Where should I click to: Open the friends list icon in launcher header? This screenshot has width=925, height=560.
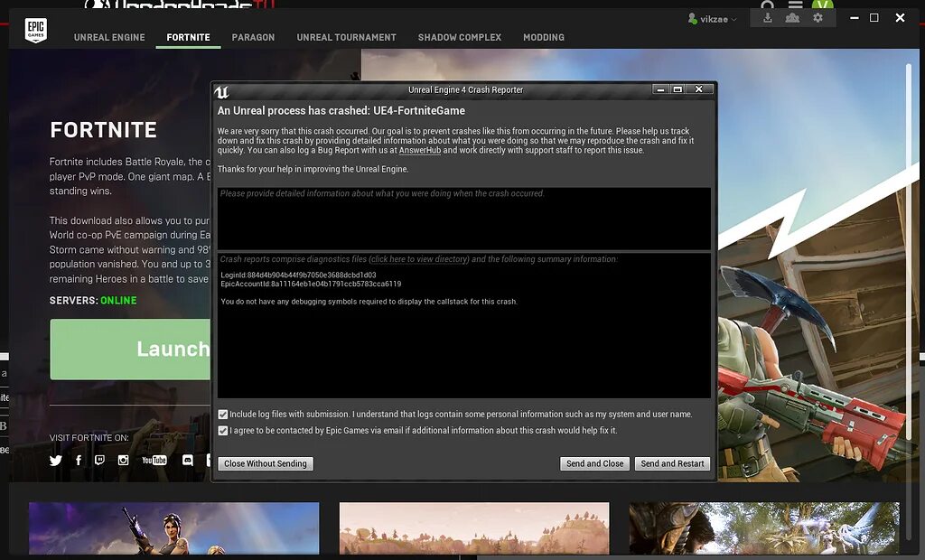coord(792,18)
